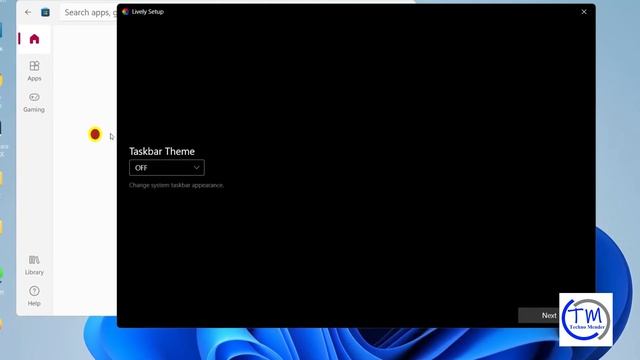Click the Search apps field in Store
Screen dimensions: 640x360
coord(90,12)
